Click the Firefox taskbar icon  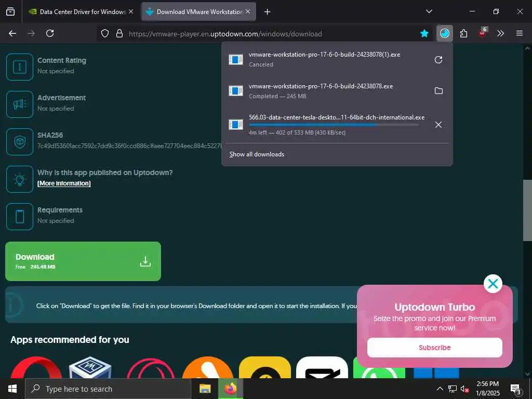pos(230,389)
